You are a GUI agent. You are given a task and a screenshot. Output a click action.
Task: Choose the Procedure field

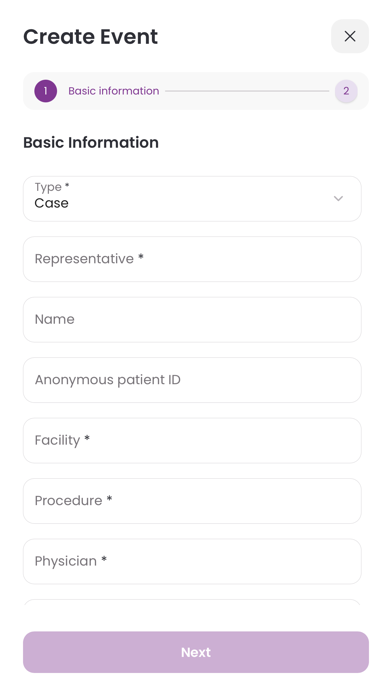(192, 501)
